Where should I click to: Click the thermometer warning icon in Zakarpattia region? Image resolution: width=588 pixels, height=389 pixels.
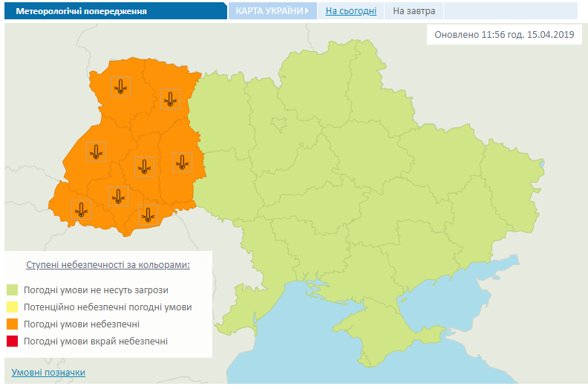tap(82, 209)
